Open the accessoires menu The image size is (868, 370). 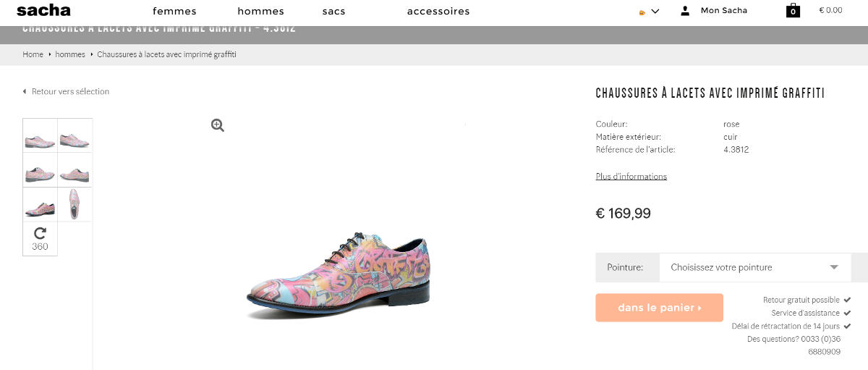tap(438, 11)
